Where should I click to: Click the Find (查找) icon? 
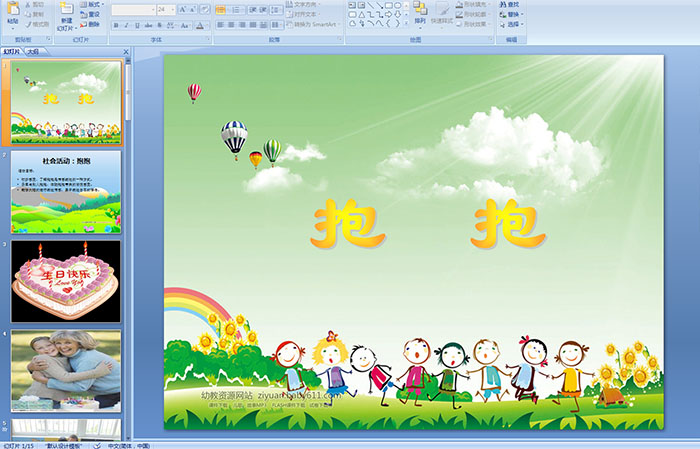[x=512, y=4]
